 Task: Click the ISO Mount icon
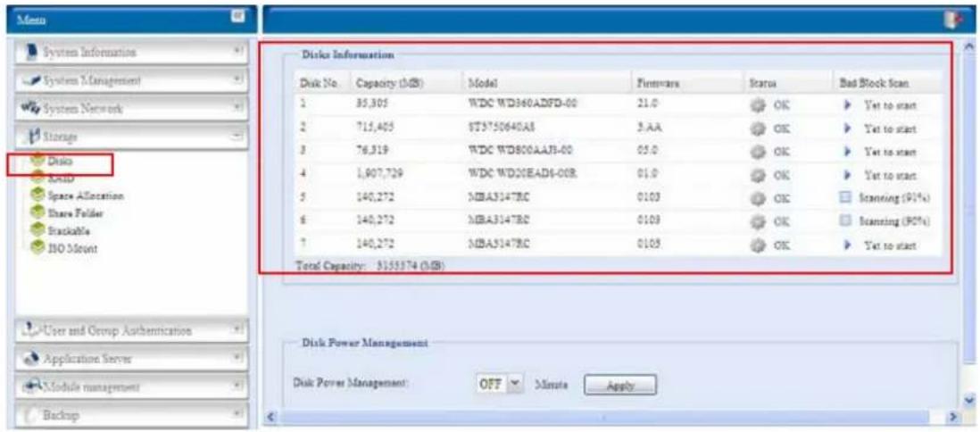pyautogui.click(x=38, y=247)
